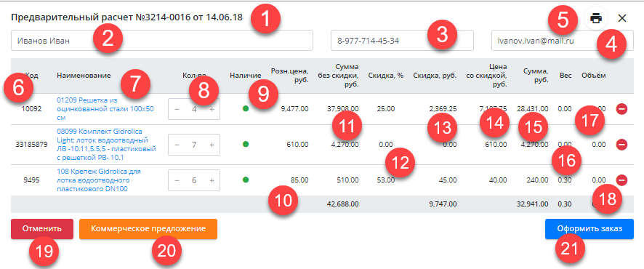Image resolution: width=644 pixels, height=269 pixels.
Task: Decrease quantity of 108 Крепеж item
Action: [177, 180]
